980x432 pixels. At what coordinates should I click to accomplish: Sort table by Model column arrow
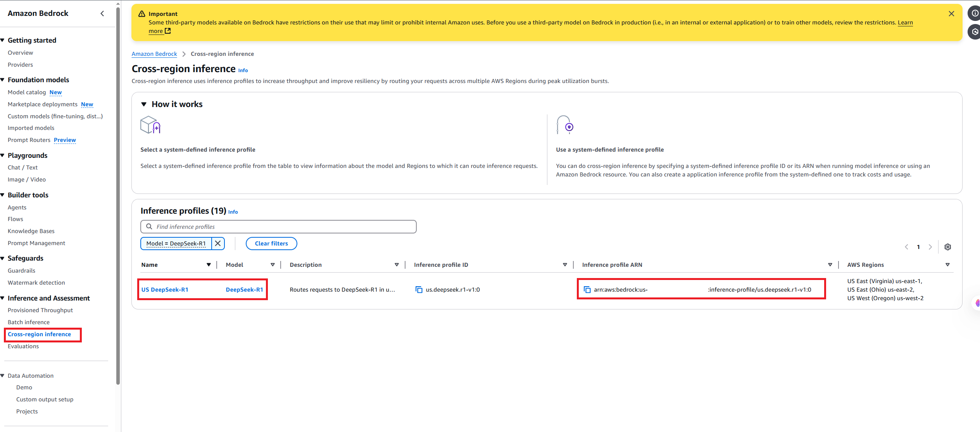click(273, 265)
